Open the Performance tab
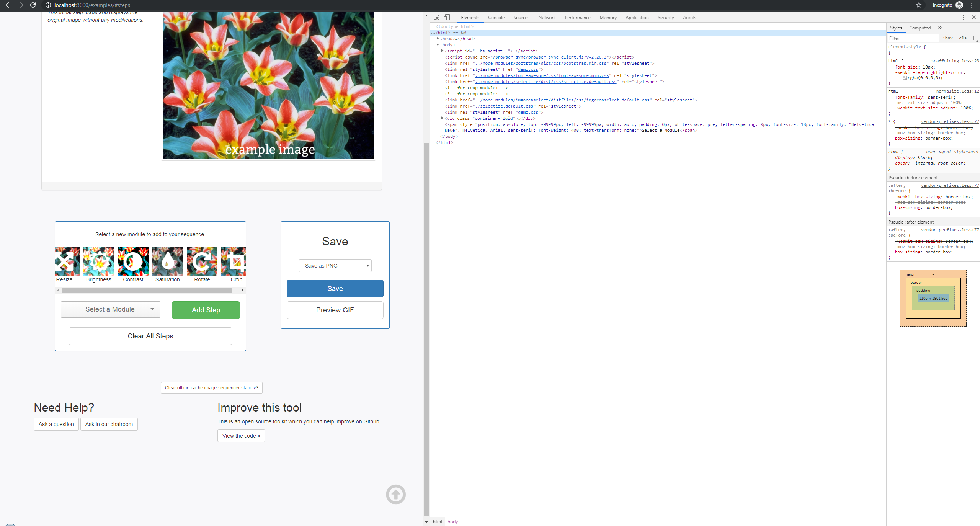Image resolution: width=980 pixels, height=526 pixels. [577, 18]
